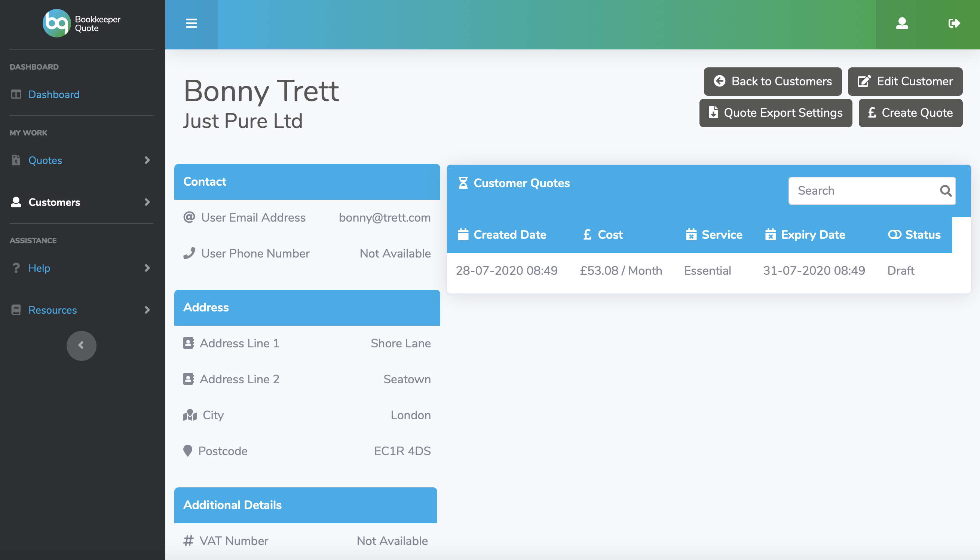Viewport: 980px width, 560px height.
Task: Click the search magnifier icon
Action: coord(946,191)
